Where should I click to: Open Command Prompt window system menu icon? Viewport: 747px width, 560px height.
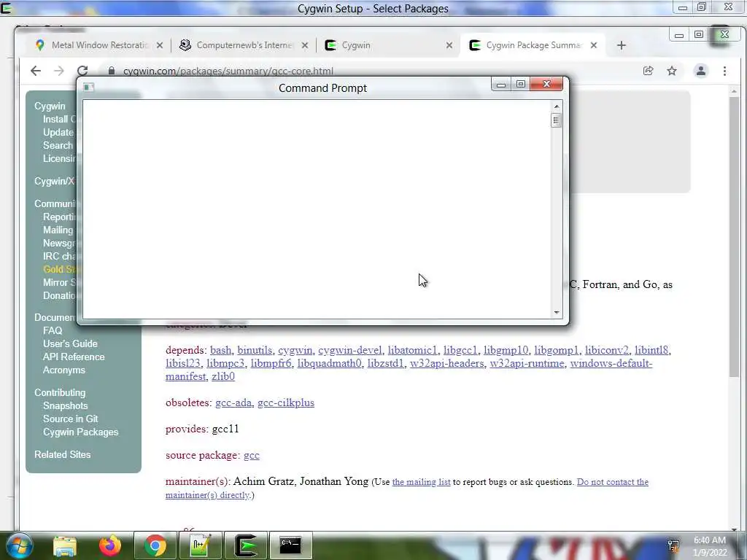coord(88,87)
